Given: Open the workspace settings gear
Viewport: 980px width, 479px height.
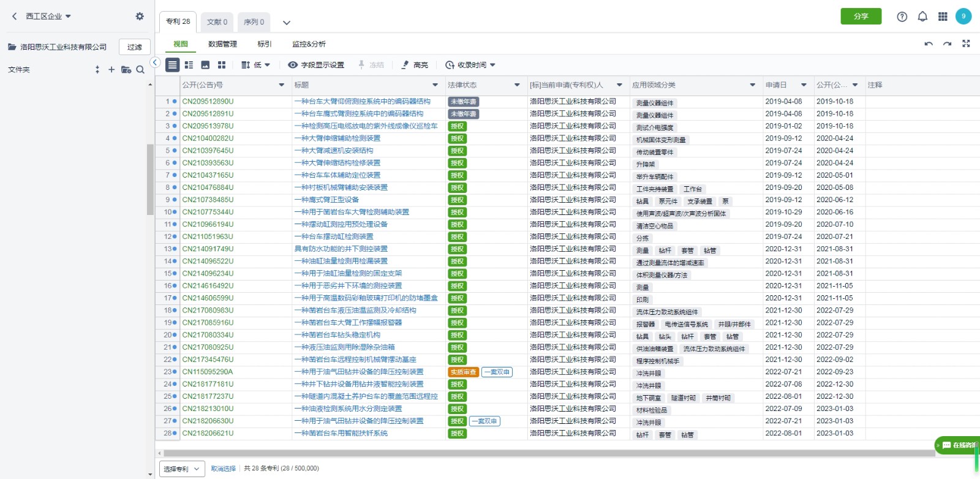Looking at the screenshot, I should pos(140,17).
